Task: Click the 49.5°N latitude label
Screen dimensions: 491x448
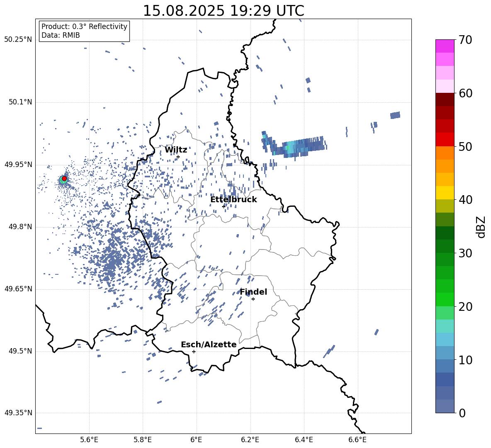Action: (20, 351)
